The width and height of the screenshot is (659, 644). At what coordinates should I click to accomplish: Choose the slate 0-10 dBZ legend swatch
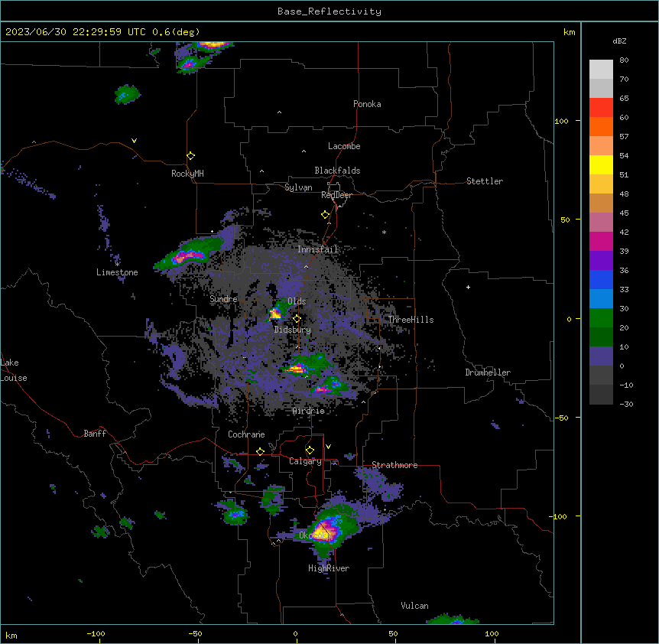[x=601, y=356]
